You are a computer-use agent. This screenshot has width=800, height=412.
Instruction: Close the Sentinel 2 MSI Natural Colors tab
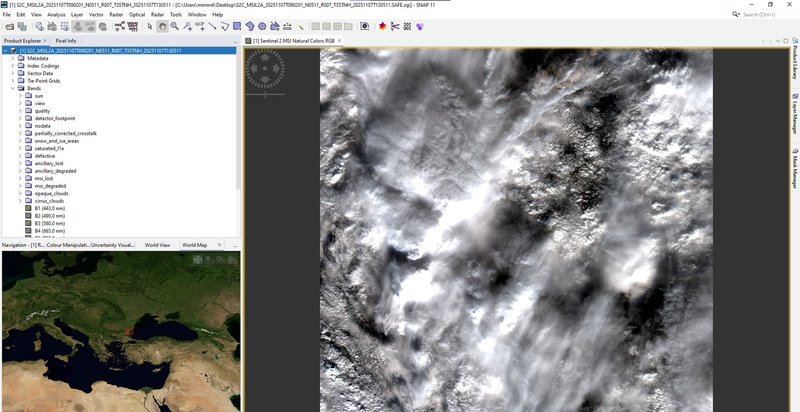point(341,41)
